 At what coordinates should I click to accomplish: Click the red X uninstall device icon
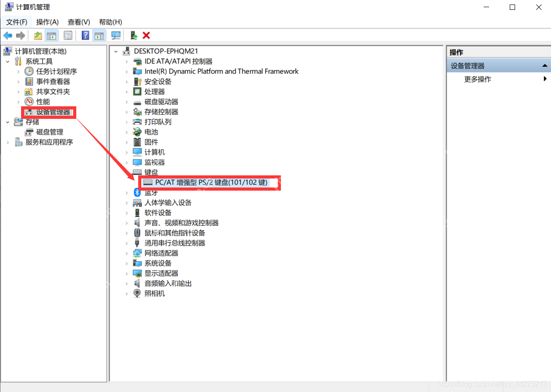pyautogui.click(x=146, y=35)
